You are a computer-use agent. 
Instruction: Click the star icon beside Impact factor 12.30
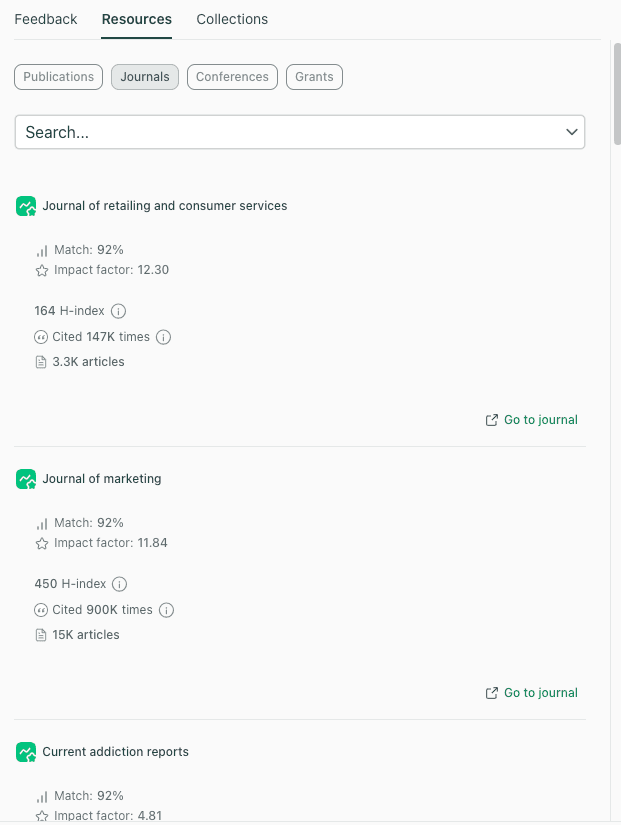(x=41, y=269)
